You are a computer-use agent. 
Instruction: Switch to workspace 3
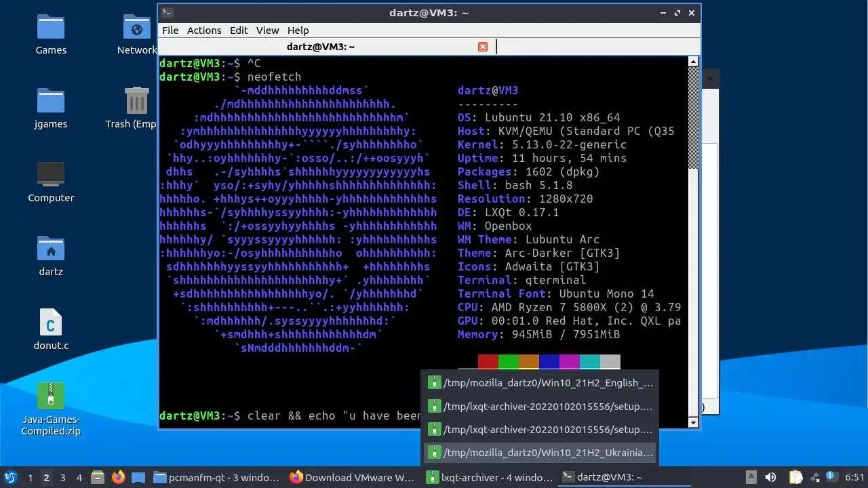(62, 478)
